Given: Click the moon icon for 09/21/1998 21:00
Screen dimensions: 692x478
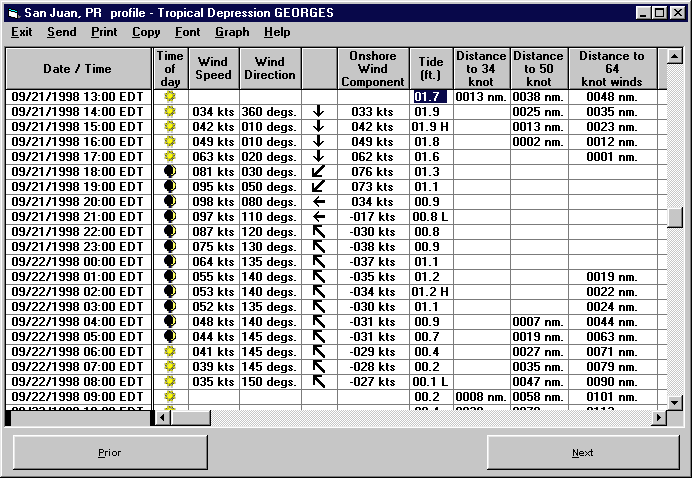Looking at the screenshot, I should tap(170, 217).
